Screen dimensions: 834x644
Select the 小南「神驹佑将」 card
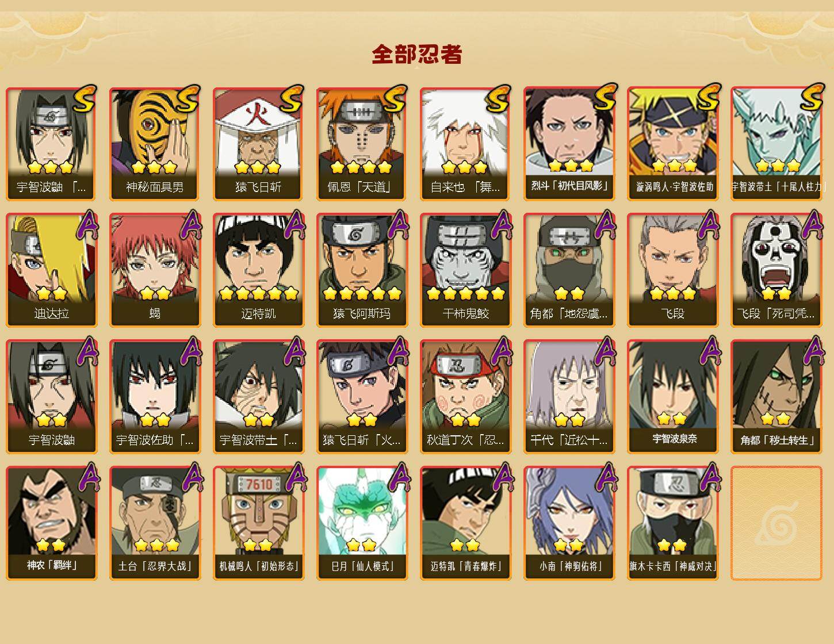point(569,523)
